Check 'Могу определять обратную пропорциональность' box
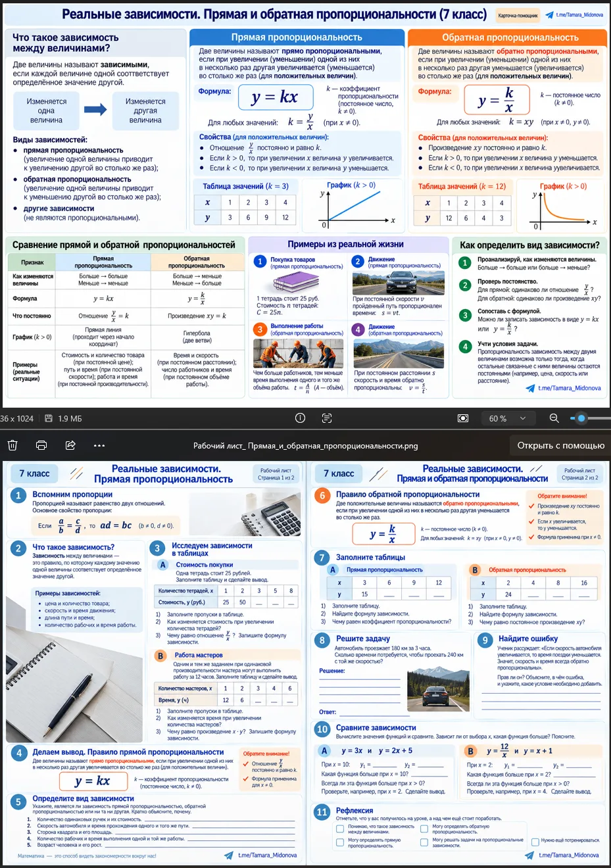Image resolution: width=611 pixels, height=868 pixels. click(x=424, y=829)
